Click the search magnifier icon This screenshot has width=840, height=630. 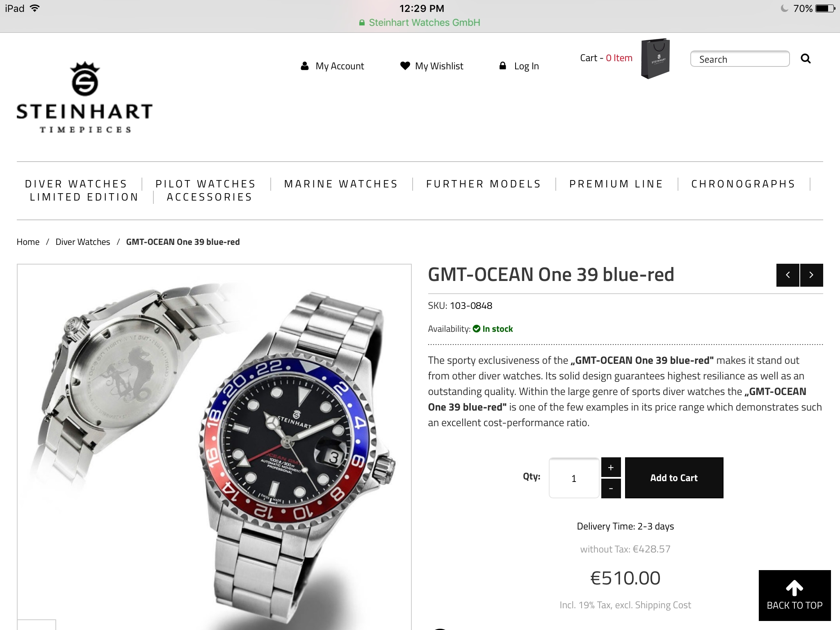806,59
